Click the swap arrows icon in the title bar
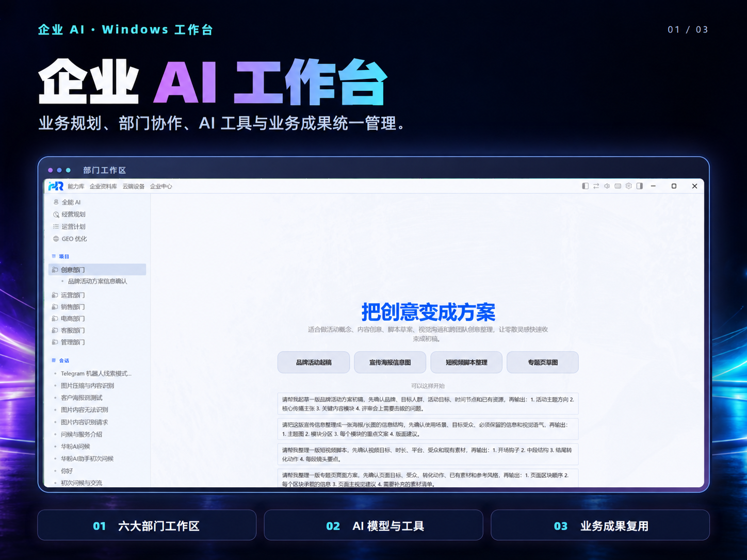 click(x=596, y=186)
